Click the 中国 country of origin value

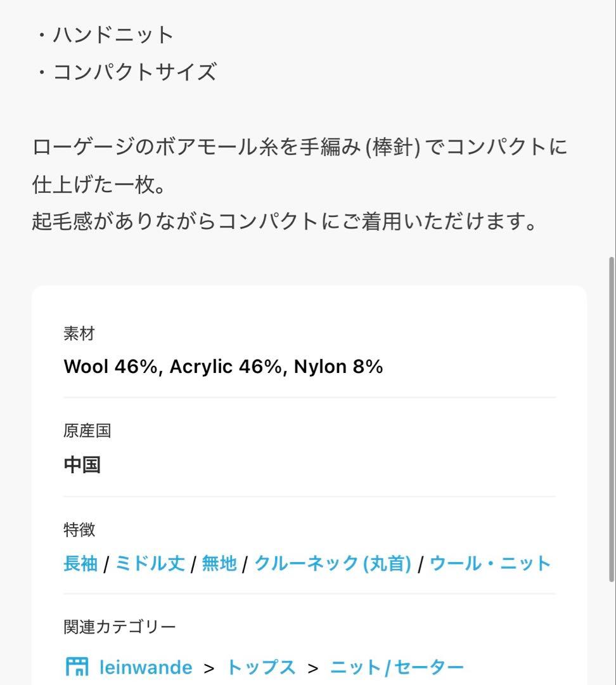(x=82, y=465)
